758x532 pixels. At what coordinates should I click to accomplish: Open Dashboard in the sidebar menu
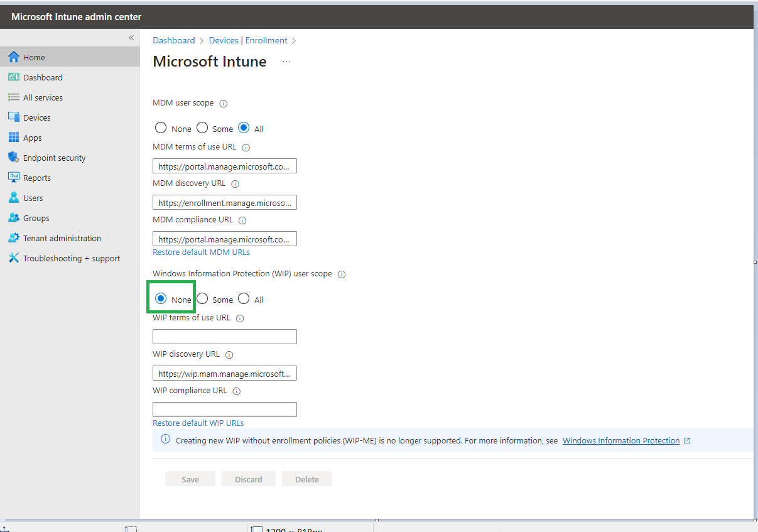[x=70, y=77]
